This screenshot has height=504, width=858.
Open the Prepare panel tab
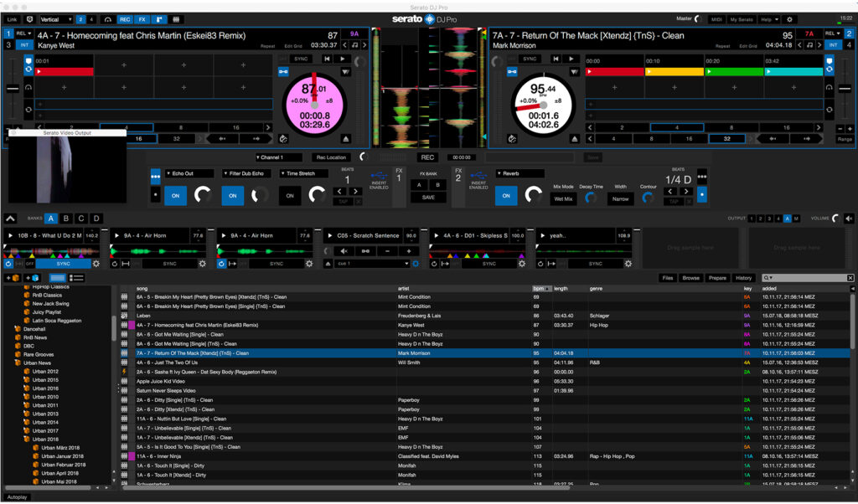(x=717, y=278)
